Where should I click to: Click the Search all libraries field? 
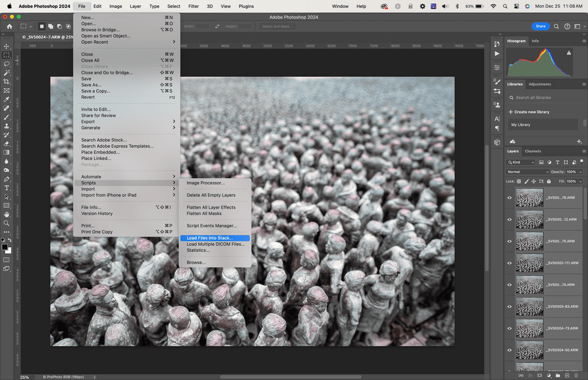click(x=544, y=98)
